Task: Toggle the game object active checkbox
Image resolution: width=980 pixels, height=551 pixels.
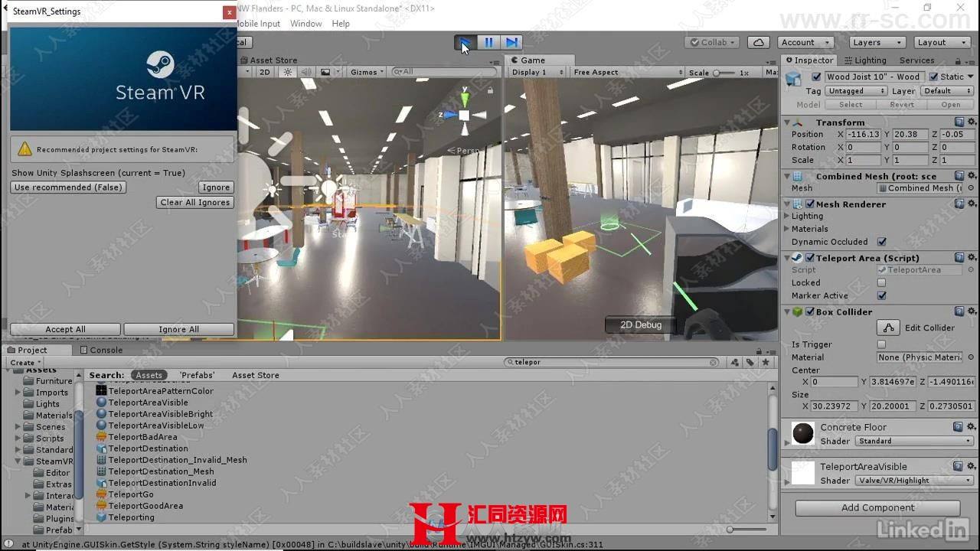Action: pyautogui.click(x=816, y=77)
